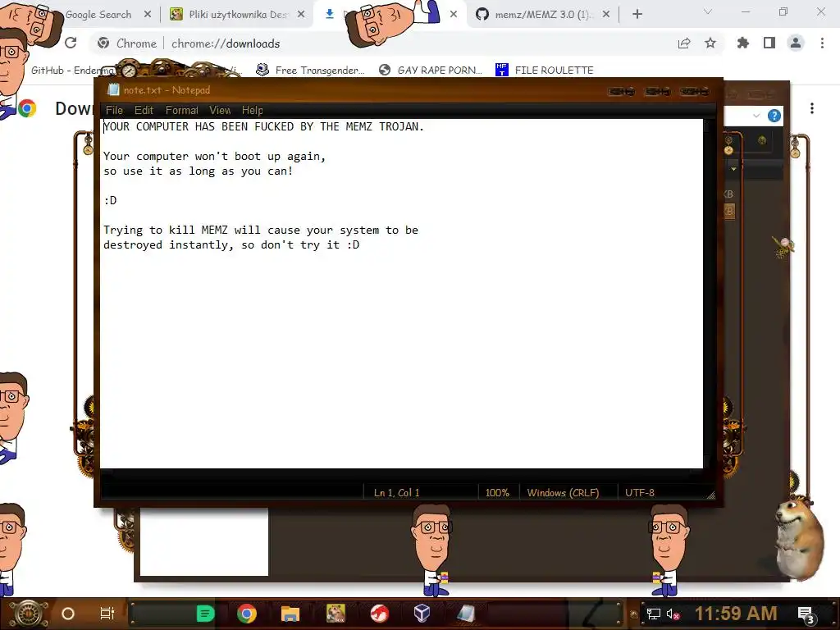Open the Chrome extensions puzzle icon
The width and height of the screenshot is (840, 630).
(742, 43)
